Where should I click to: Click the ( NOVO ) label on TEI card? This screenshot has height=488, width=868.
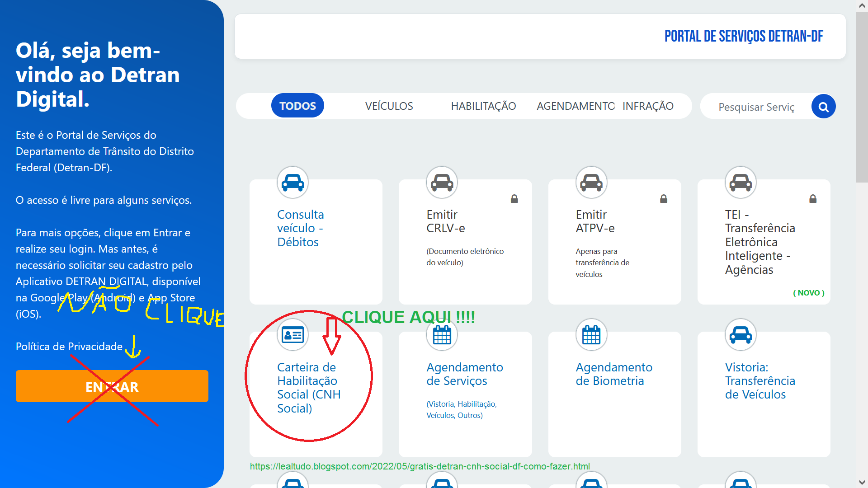tap(809, 293)
